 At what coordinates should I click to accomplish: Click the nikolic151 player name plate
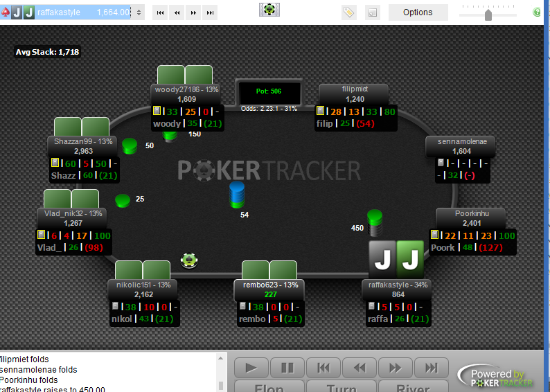143,289
